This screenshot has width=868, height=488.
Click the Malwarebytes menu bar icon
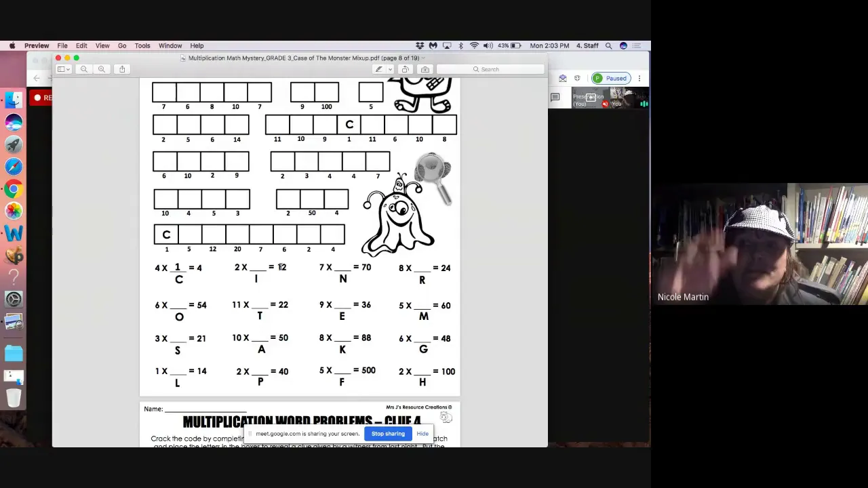(433, 45)
